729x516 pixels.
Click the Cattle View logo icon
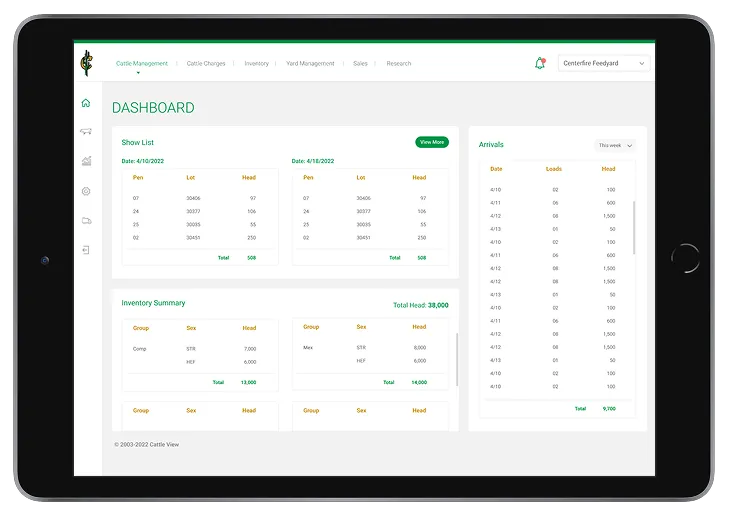[86, 63]
